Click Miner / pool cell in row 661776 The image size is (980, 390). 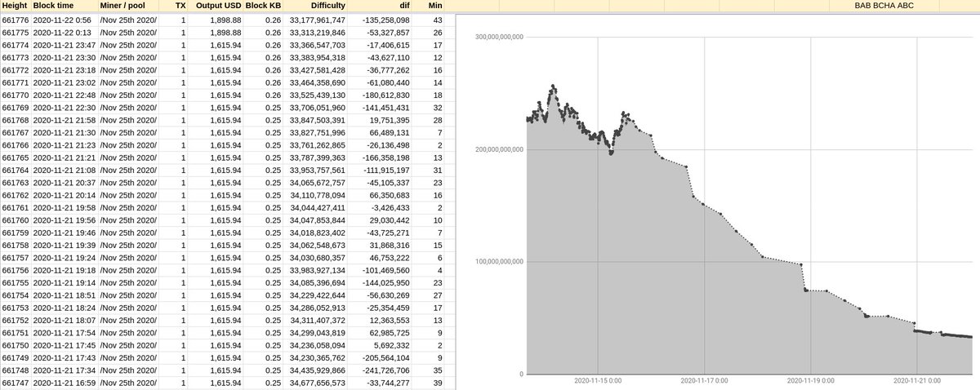point(128,19)
